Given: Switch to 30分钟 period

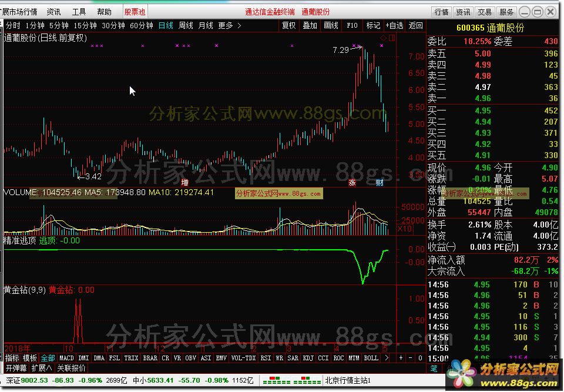Looking at the screenshot, I should pyautogui.click(x=113, y=25).
